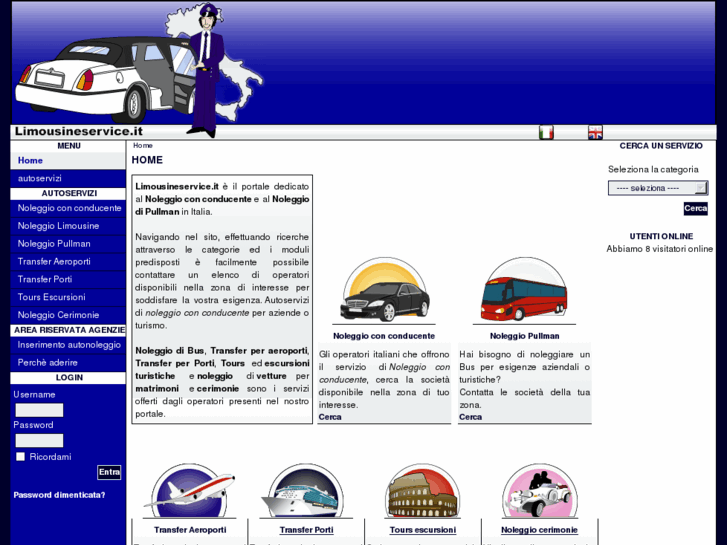Image resolution: width=727 pixels, height=545 pixels.
Task: Click Noleggio con conducente heading link
Action: [x=384, y=336]
